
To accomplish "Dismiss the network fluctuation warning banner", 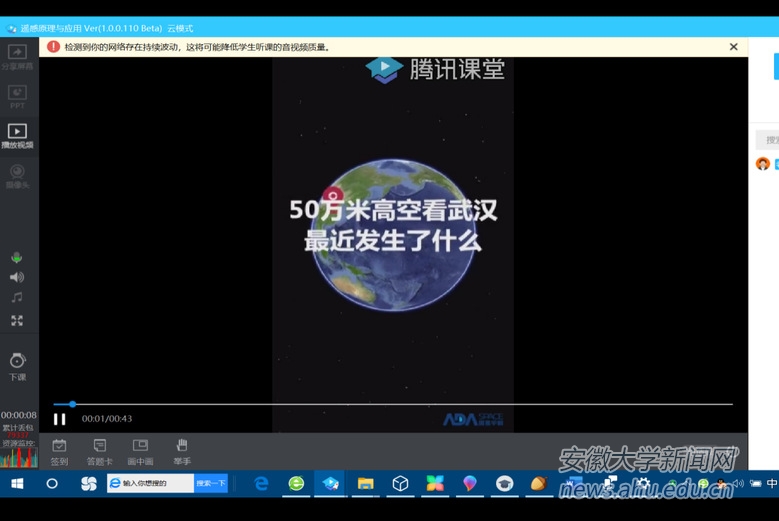I will pos(733,47).
